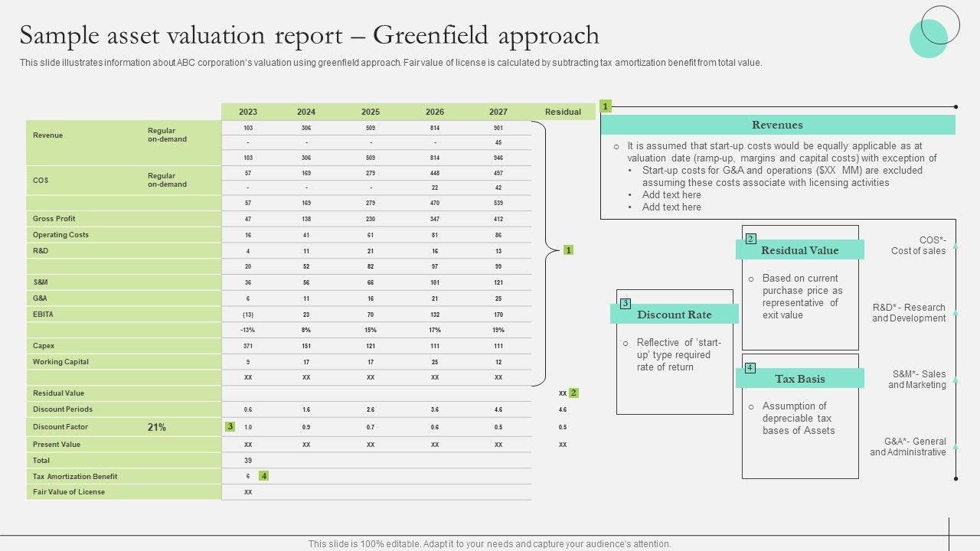Screen dimensions: 980x551
Task: Click the green number 2 badge in Residual Value row
Action: coord(573,393)
